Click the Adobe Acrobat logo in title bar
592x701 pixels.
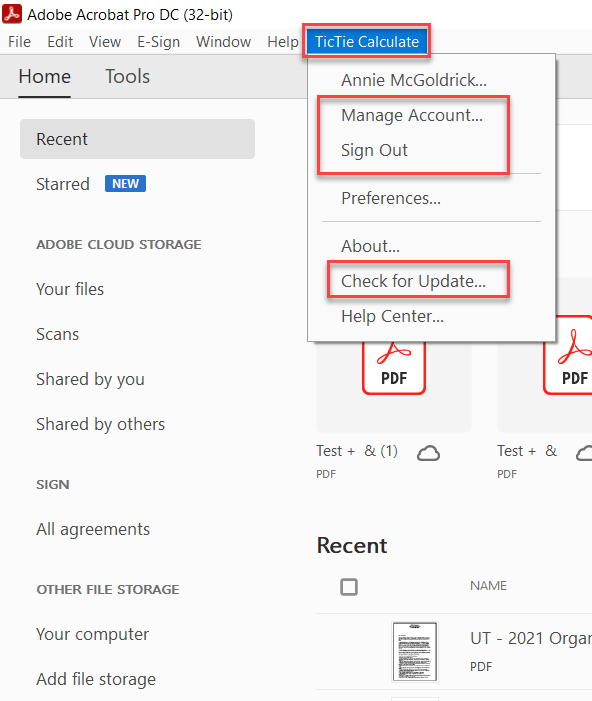click(x=12, y=14)
